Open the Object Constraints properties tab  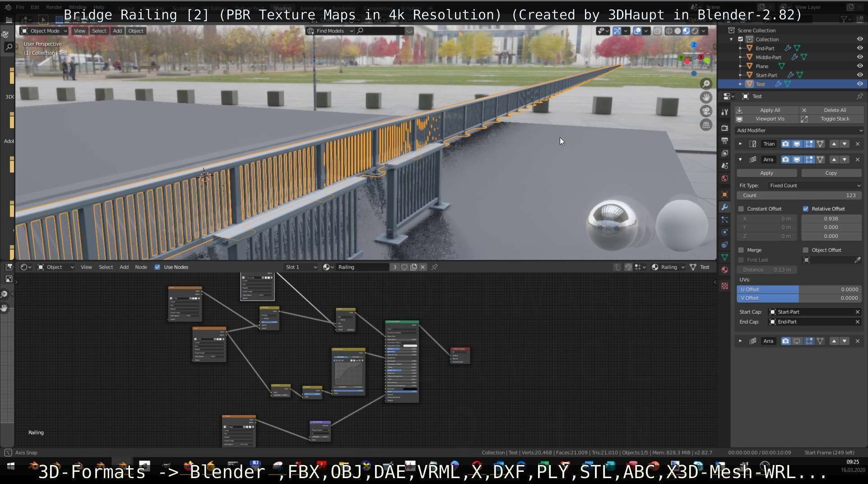click(x=724, y=245)
